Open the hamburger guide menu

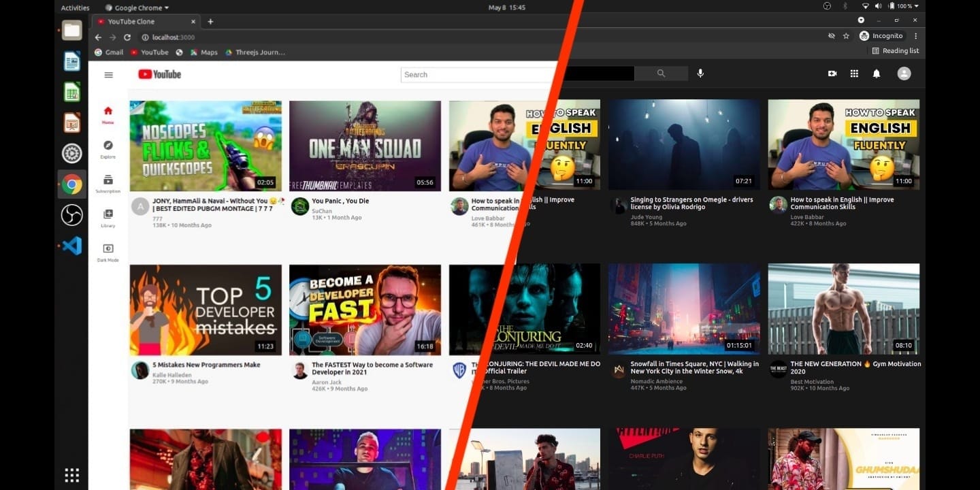108,75
